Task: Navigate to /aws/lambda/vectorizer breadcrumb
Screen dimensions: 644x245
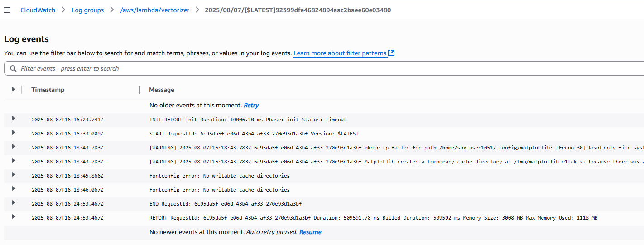Action: (154, 10)
